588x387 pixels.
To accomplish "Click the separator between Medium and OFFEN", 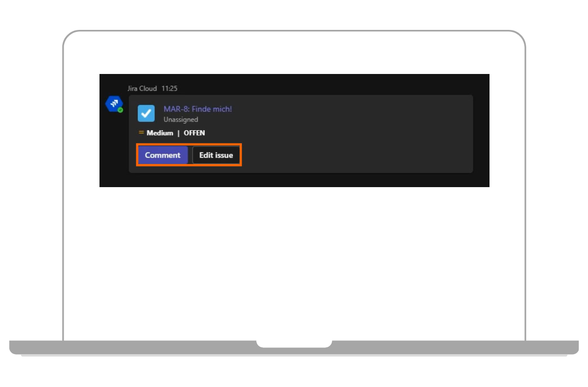I will pyautogui.click(x=178, y=133).
